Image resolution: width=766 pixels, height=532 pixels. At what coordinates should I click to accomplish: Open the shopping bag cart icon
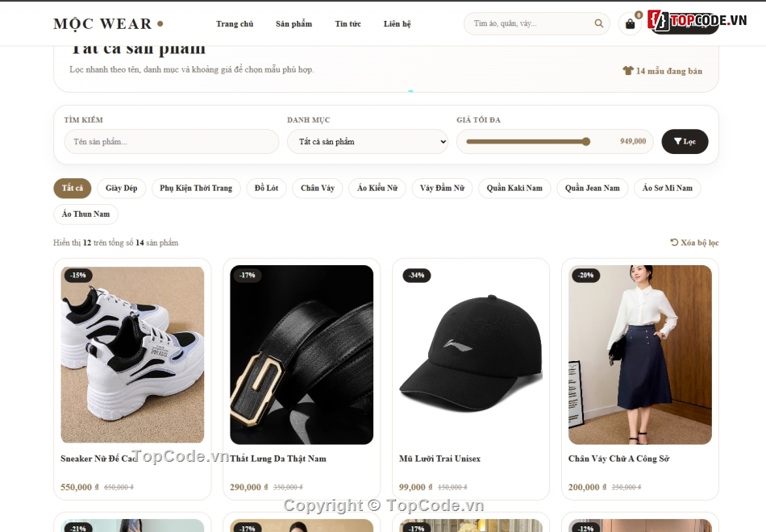630,23
